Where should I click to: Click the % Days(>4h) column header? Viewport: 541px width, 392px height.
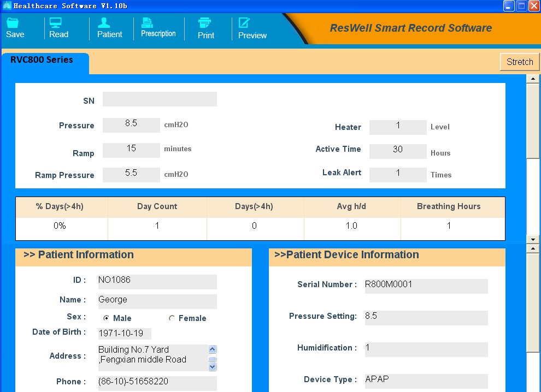62,207
